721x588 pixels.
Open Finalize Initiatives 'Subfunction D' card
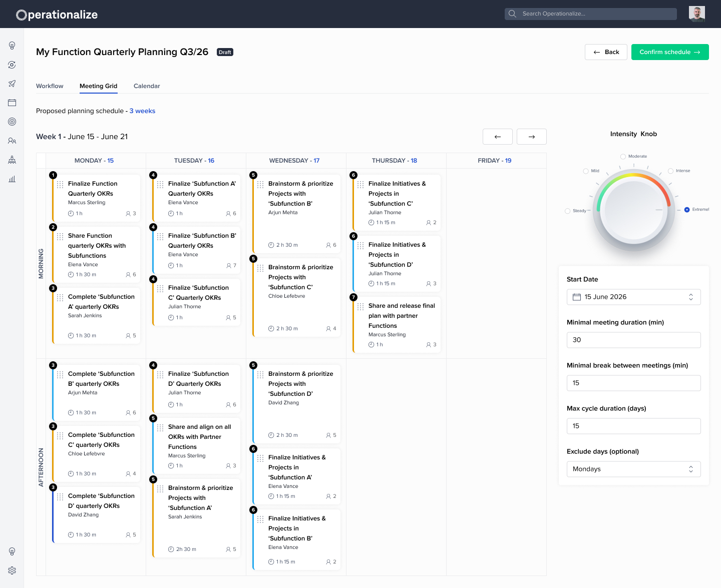pyautogui.click(x=397, y=264)
